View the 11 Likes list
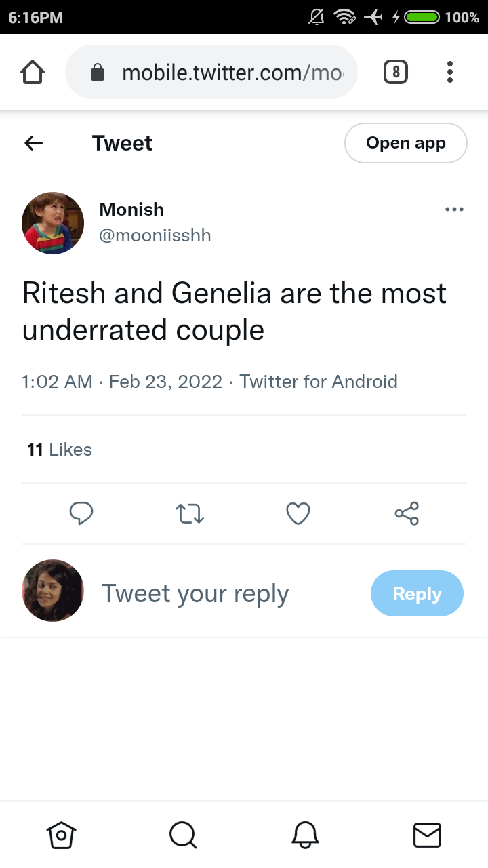Image resolution: width=488 pixels, height=868 pixels. (x=60, y=450)
